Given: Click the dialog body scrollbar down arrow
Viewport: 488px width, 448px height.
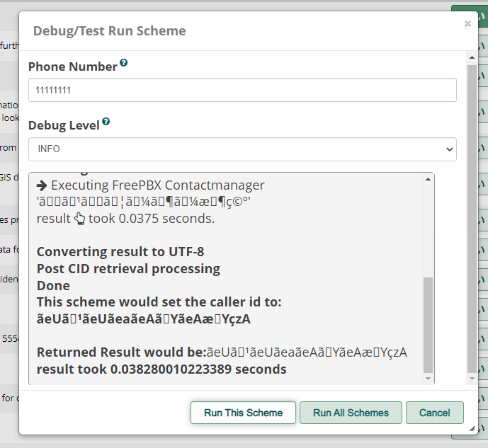Looking at the screenshot, I should click(x=472, y=379).
